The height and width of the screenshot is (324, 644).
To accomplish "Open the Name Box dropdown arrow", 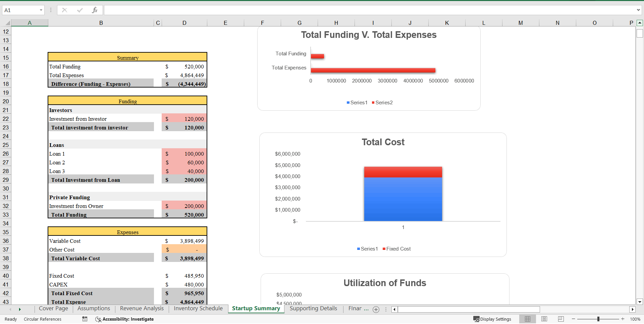I will (41, 10).
